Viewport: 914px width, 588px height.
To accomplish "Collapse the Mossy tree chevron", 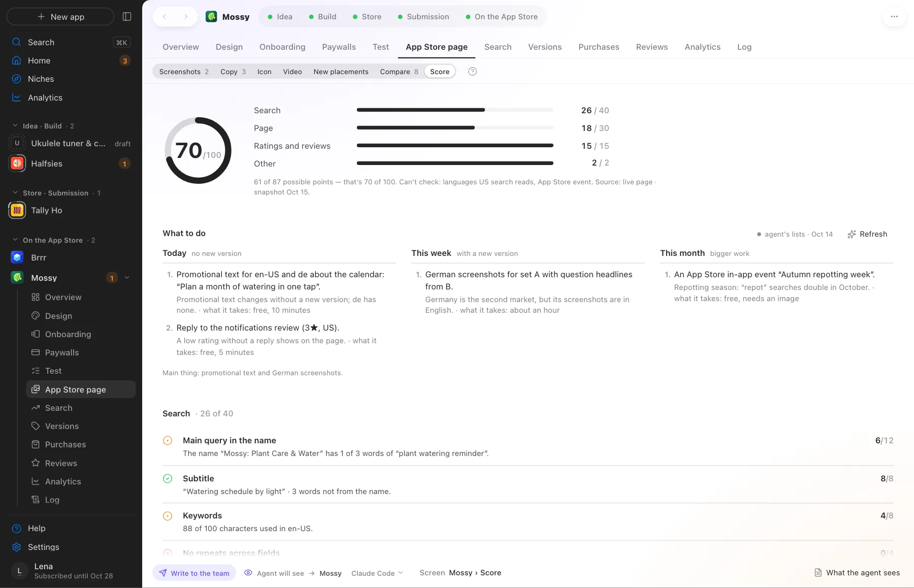I will (127, 278).
